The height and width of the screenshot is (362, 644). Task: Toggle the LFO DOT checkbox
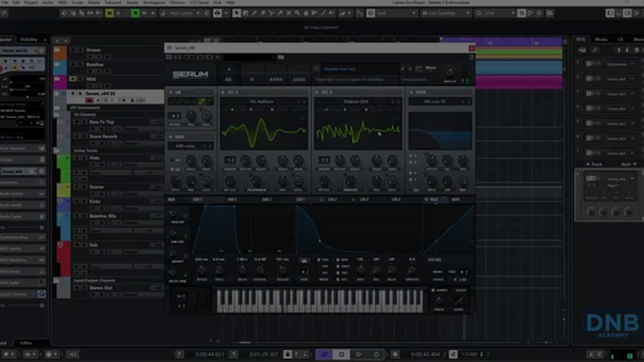[x=338, y=279]
